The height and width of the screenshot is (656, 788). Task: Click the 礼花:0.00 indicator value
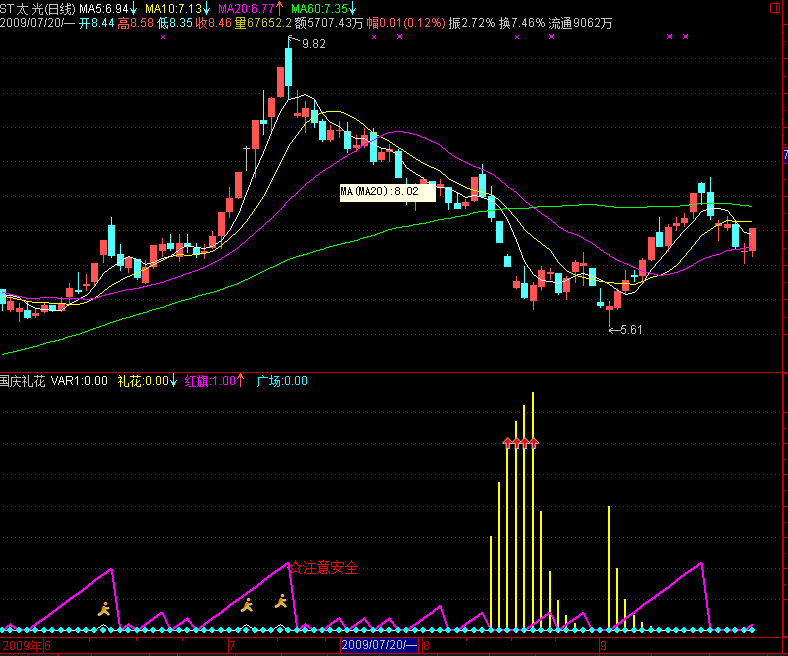147,381
